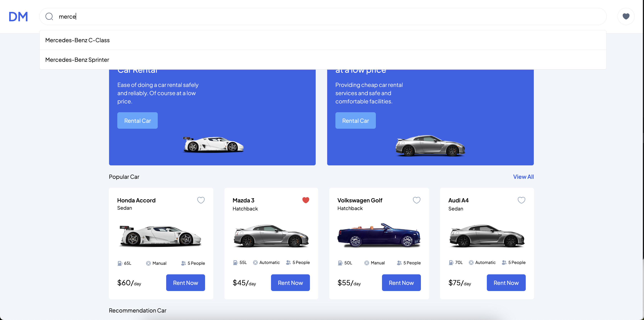644x320 pixels.
Task: Go home via the DM logo
Action: (x=18, y=17)
